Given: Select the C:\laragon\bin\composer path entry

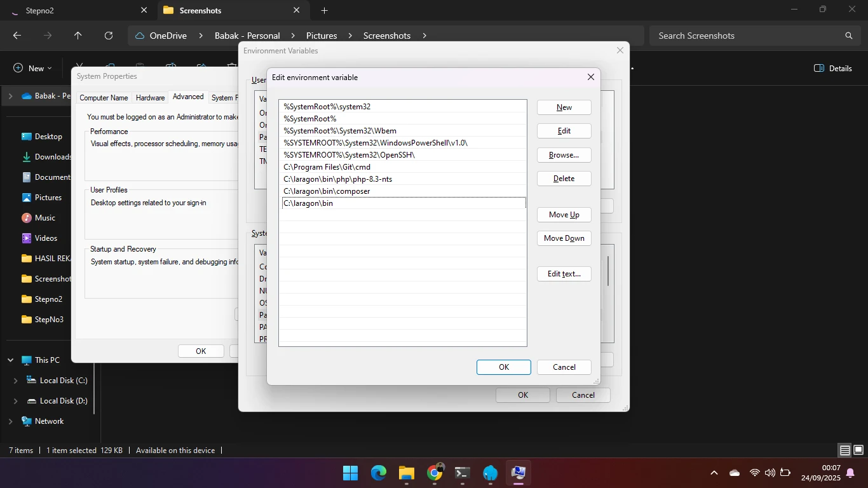Looking at the screenshot, I should click(x=327, y=191).
